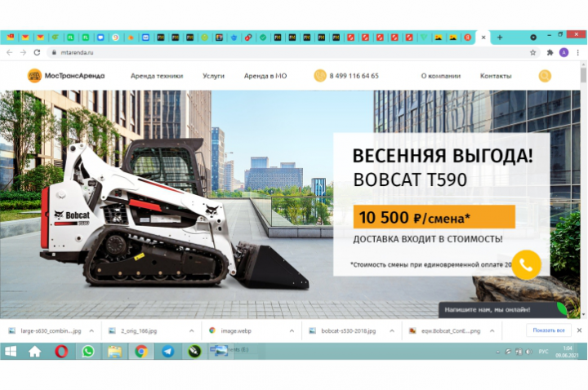Click the floating yellow call button
This screenshot has width=588, height=390.
(x=526, y=265)
